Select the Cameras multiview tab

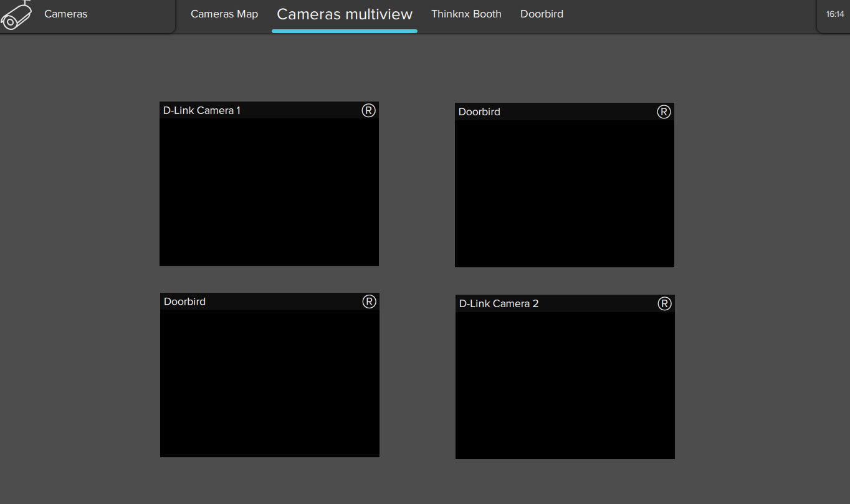[x=344, y=14]
